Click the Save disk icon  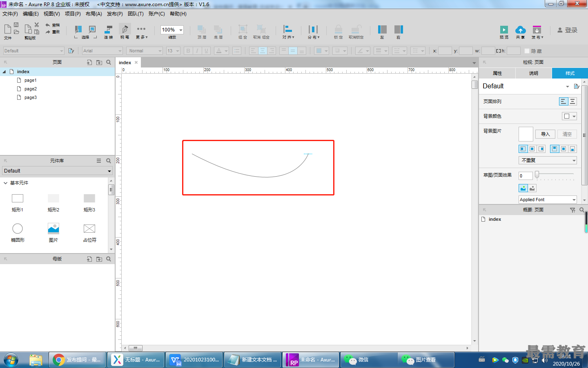[x=16, y=25]
